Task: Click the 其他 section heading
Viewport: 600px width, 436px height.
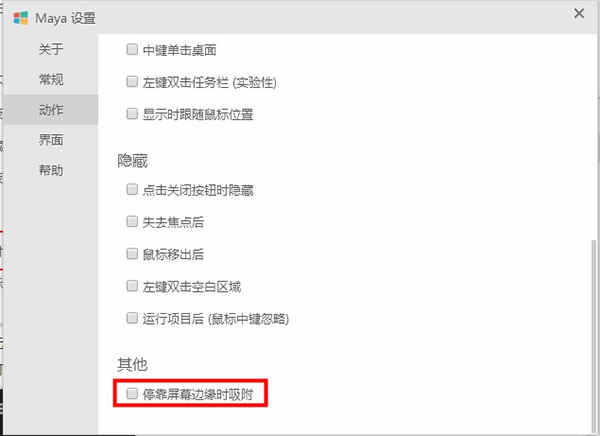Action: tap(132, 364)
